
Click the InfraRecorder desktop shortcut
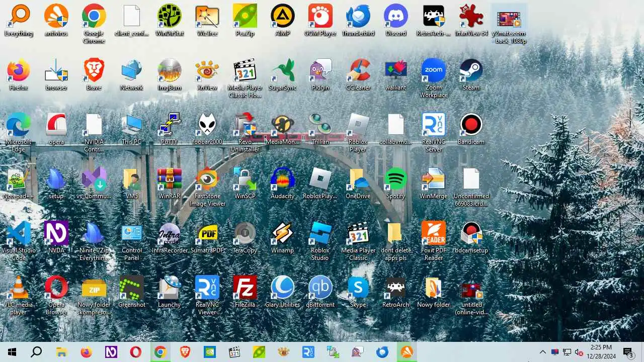[170, 237]
